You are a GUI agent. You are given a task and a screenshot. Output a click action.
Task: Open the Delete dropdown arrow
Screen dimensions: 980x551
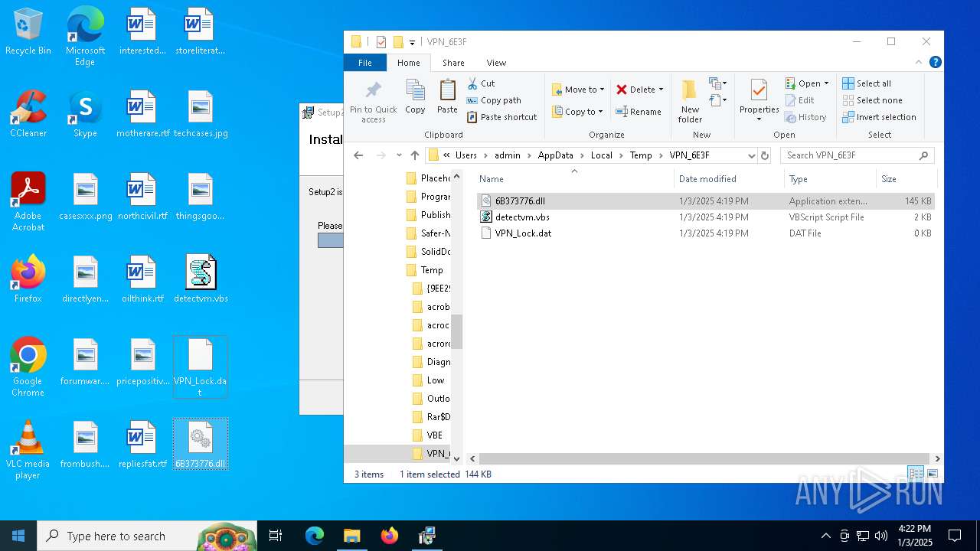[661, 90]
